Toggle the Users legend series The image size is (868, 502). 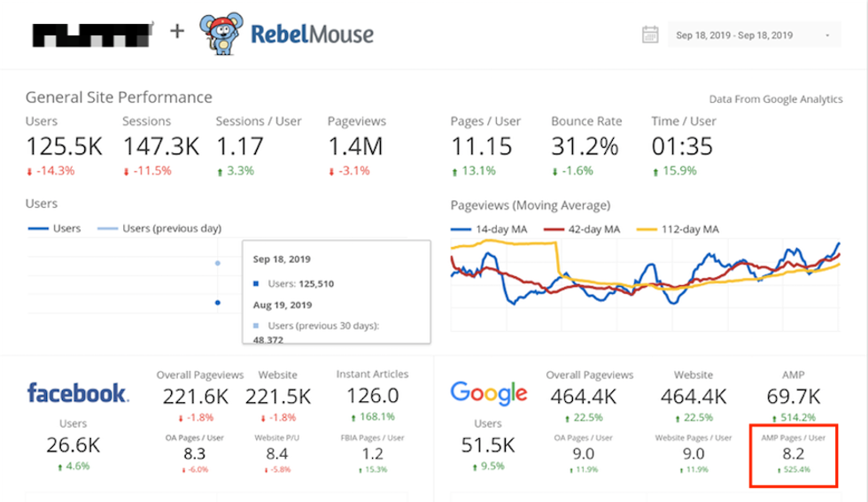54,228
